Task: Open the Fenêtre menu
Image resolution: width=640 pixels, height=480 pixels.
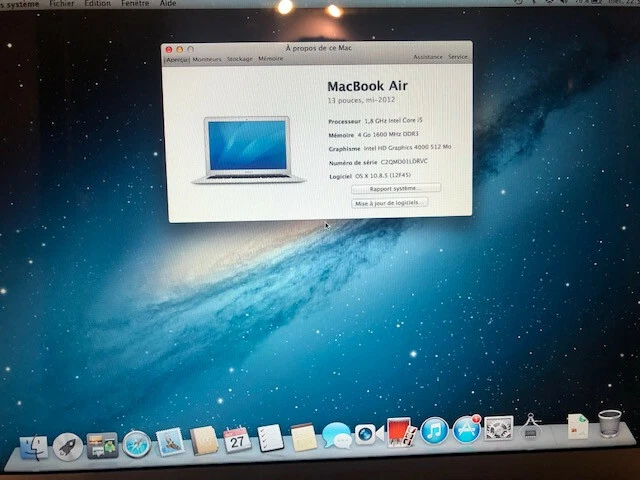Action: pyautogui.click(x=135, y=3)
